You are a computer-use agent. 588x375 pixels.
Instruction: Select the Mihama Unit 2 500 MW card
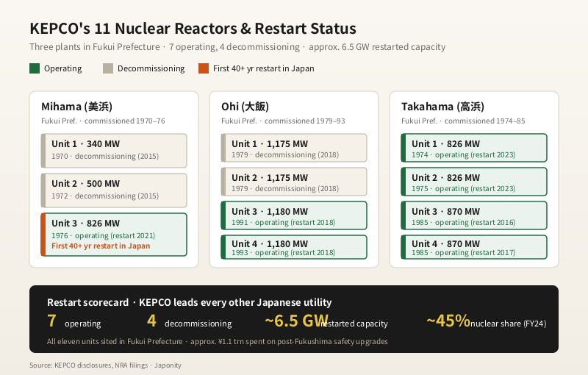coord(114,190)
